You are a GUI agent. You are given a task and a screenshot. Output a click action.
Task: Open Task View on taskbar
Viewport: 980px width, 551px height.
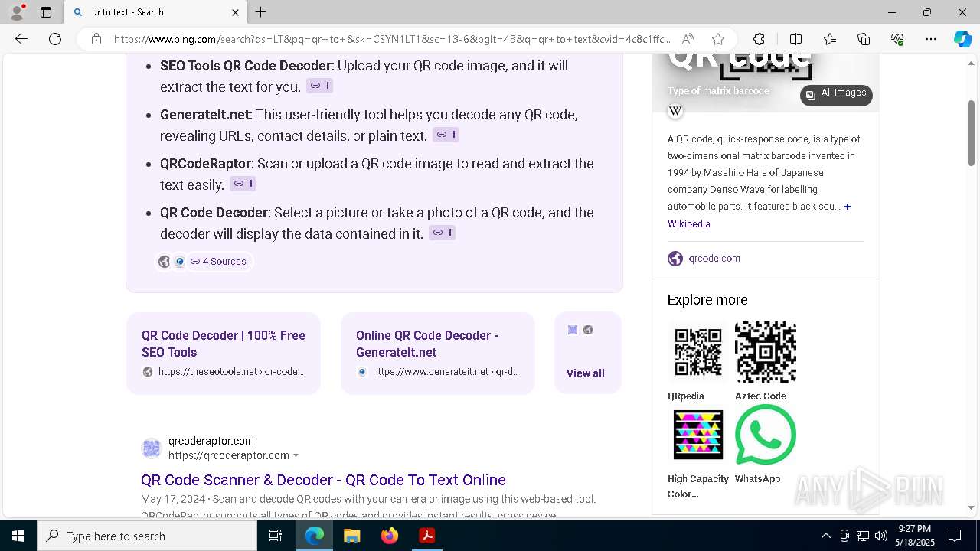(276, 536)
